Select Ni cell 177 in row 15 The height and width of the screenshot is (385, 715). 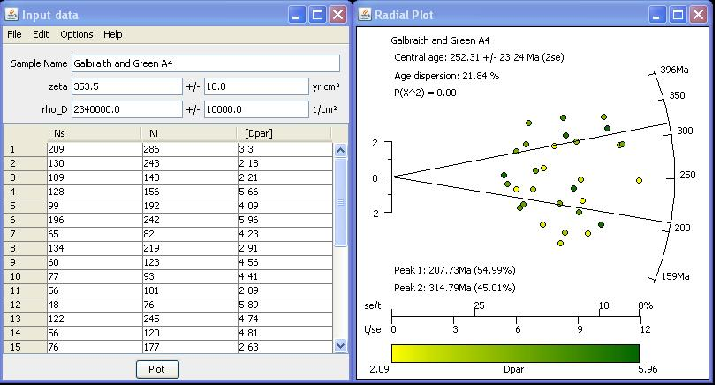(190, 347)
